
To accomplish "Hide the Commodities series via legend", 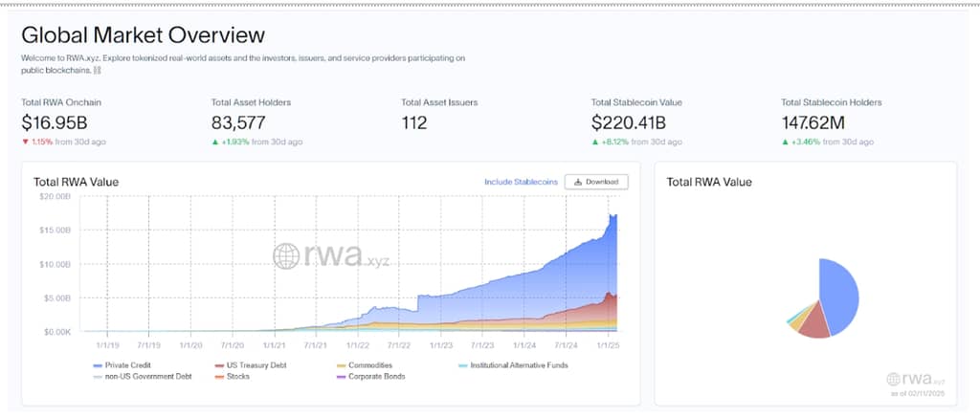I will (367, 365).
